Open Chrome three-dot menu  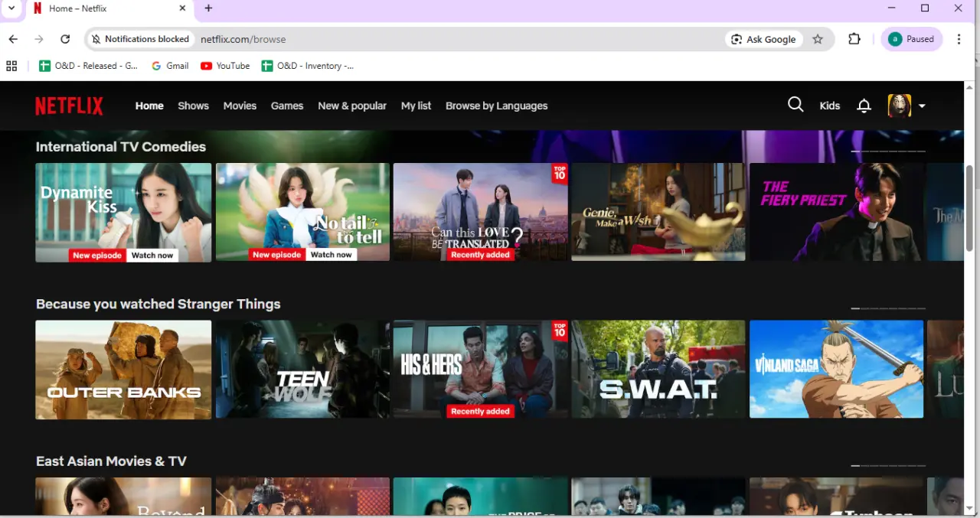pos(959,39)
